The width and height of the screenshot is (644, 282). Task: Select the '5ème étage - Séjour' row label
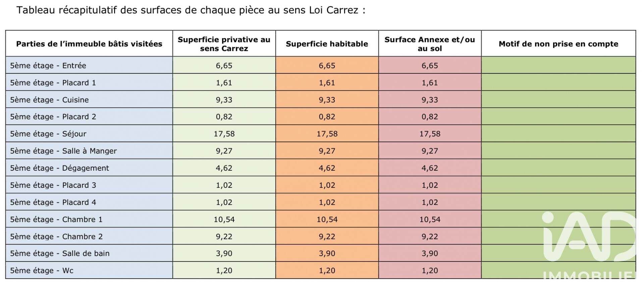tap(48, 134)
